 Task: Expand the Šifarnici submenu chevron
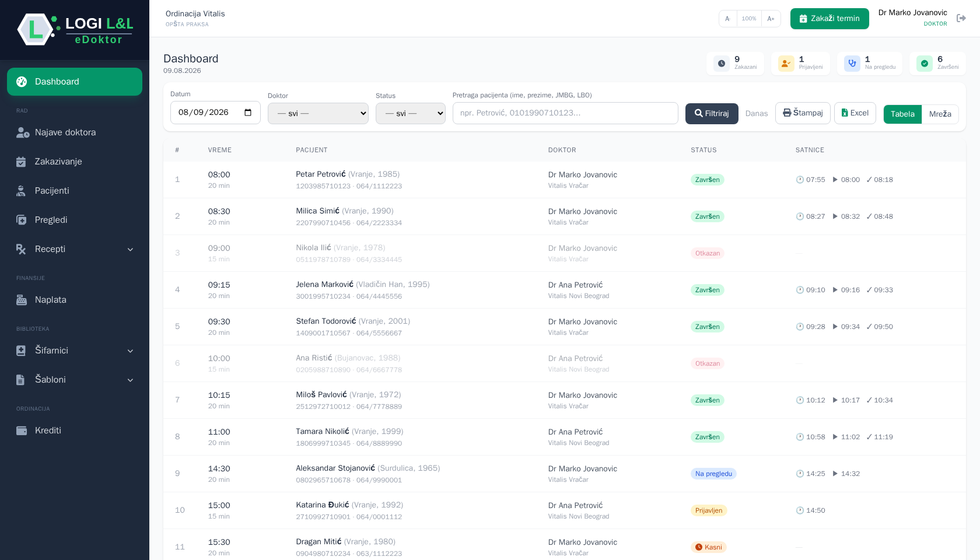[x=131, y=351]
